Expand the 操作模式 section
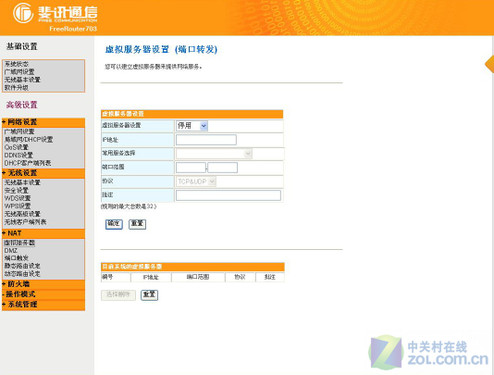 click(x=43, y=294)
